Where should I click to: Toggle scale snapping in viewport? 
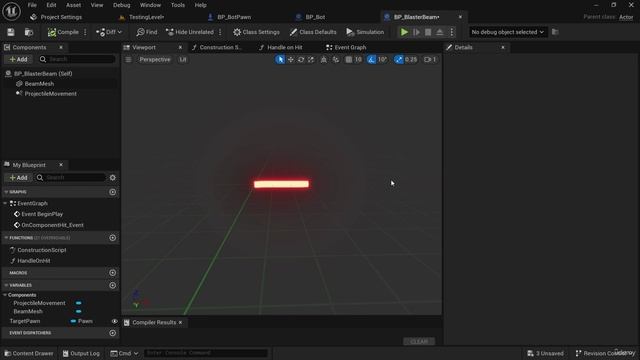398,60
